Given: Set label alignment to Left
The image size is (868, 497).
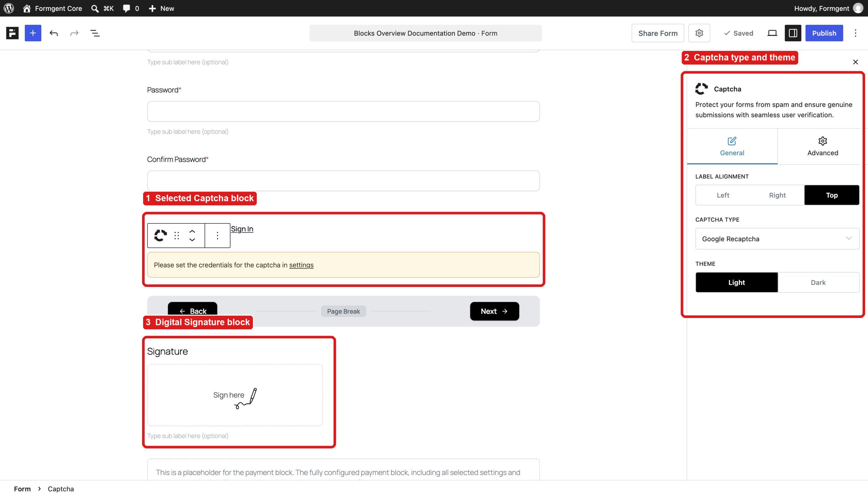Looking at the screenshot, I should [x=723, y=195].
